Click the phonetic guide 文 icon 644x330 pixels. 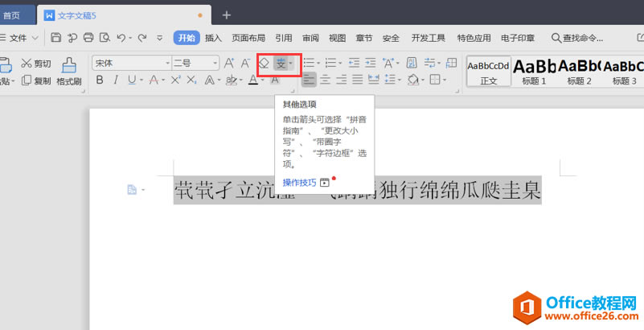[x=281, y=64]
